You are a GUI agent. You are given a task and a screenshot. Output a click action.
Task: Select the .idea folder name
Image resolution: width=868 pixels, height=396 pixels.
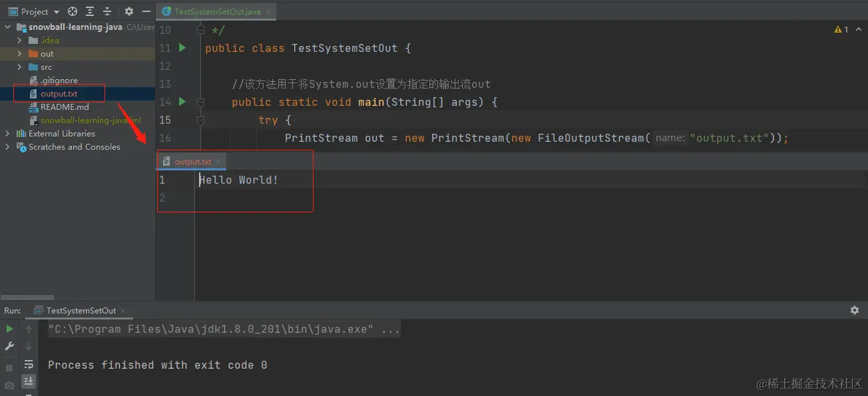[x=49, y=41]
